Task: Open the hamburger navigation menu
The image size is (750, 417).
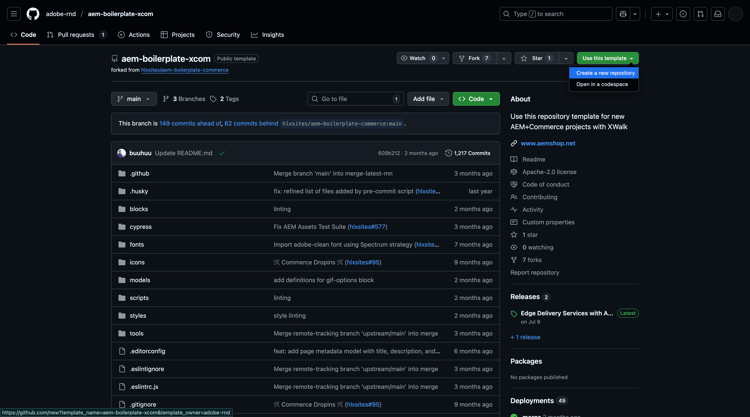Action: point(14,14)
